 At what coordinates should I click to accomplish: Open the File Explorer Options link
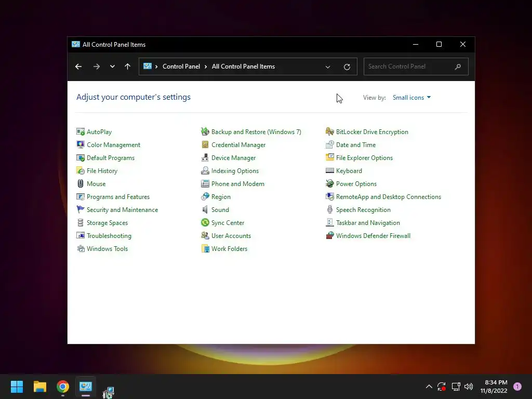tap(364, 158)
